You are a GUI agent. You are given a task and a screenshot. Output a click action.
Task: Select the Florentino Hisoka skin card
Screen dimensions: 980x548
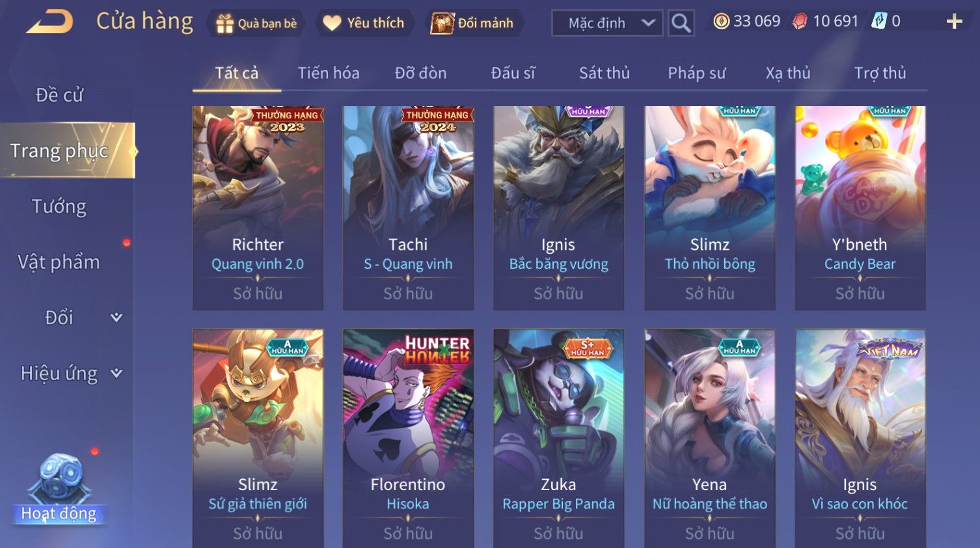click(x=408, y=438)
